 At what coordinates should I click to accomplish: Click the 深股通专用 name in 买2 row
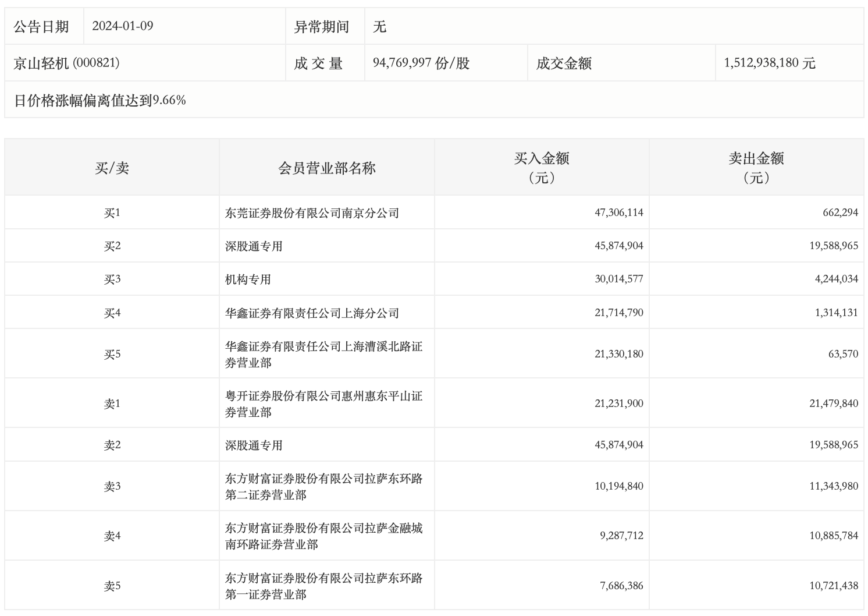(254, 246)
